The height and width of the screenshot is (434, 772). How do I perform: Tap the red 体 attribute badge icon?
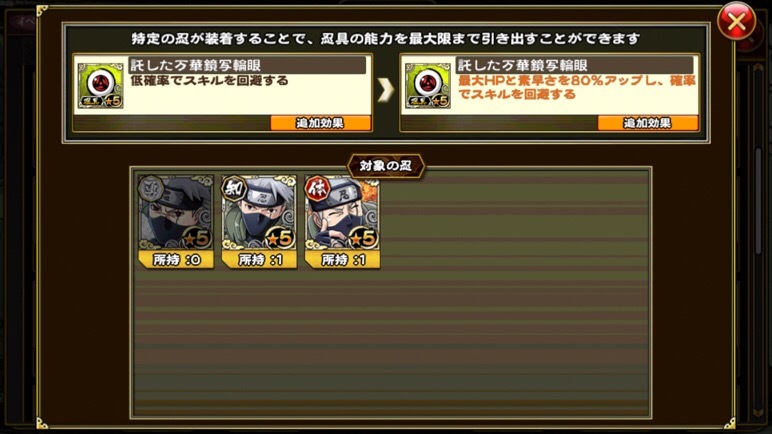(317, 189)
